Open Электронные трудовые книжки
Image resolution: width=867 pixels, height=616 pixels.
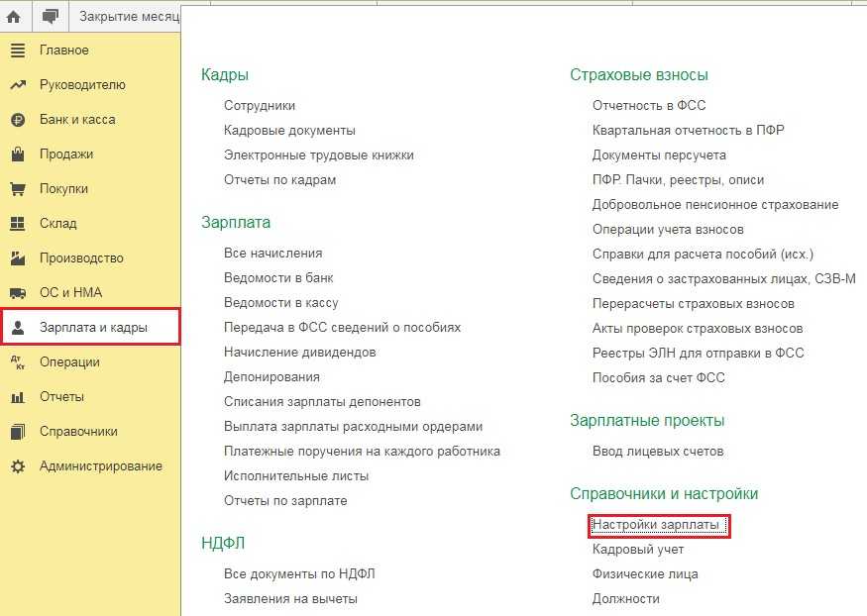point(319,155)
